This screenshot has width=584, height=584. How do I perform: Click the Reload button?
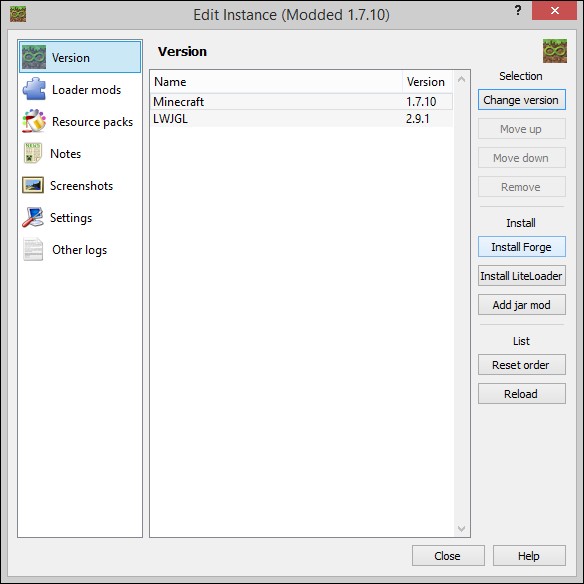tap(522, 394)
